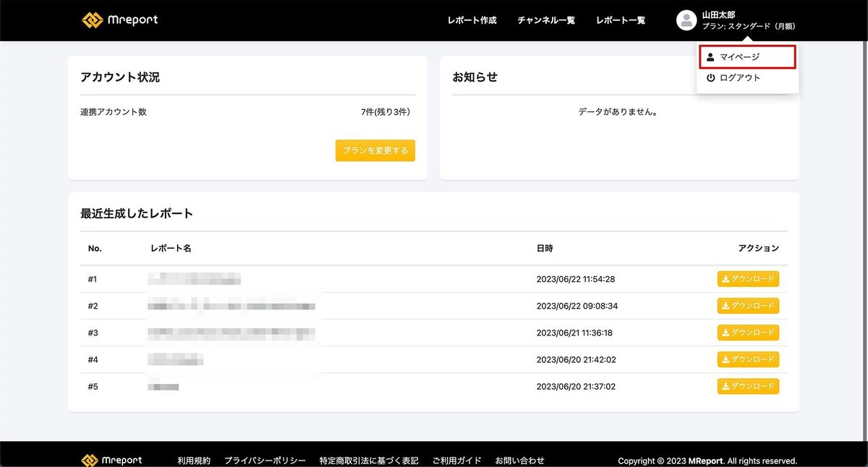
Task: Open the プライバシーポリシー footer link
Action: tap(265, 460)
